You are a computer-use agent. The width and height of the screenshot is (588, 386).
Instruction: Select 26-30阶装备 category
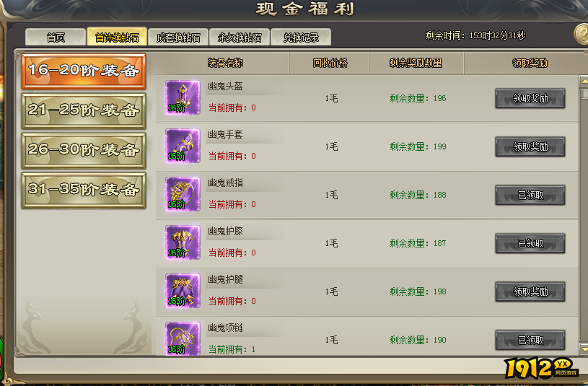pos(84,150)
